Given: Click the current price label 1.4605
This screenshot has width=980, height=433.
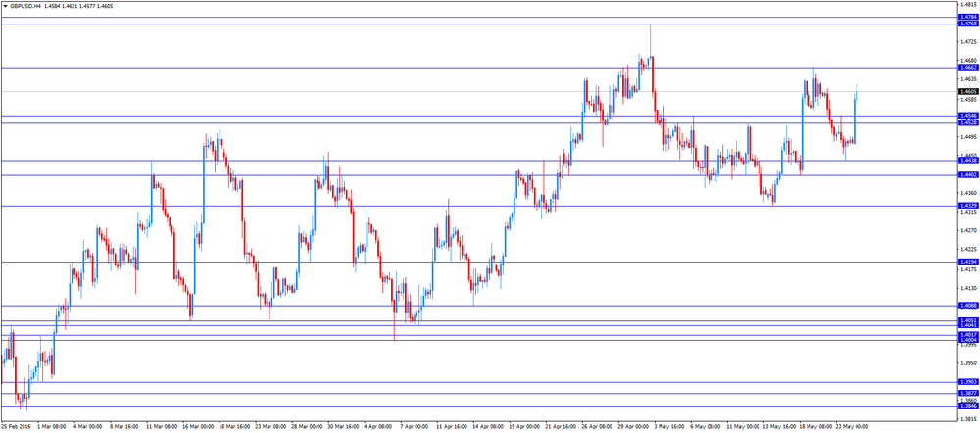Looking at the screenshot, I should [x=968, y=91].
